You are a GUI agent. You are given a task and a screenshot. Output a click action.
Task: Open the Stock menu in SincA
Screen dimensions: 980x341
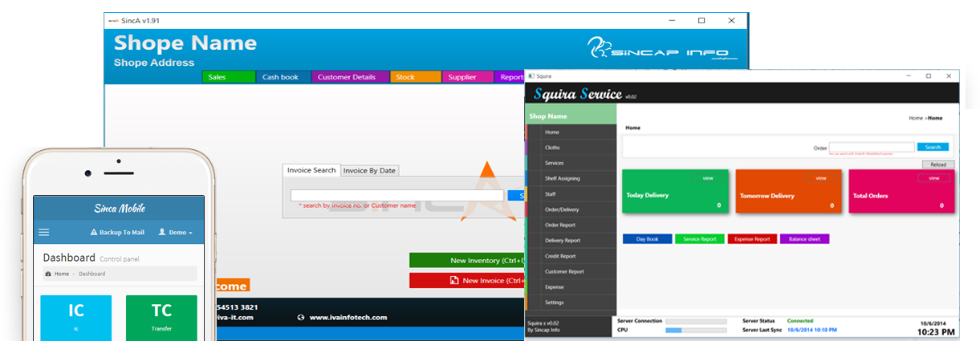pos(416,77)
